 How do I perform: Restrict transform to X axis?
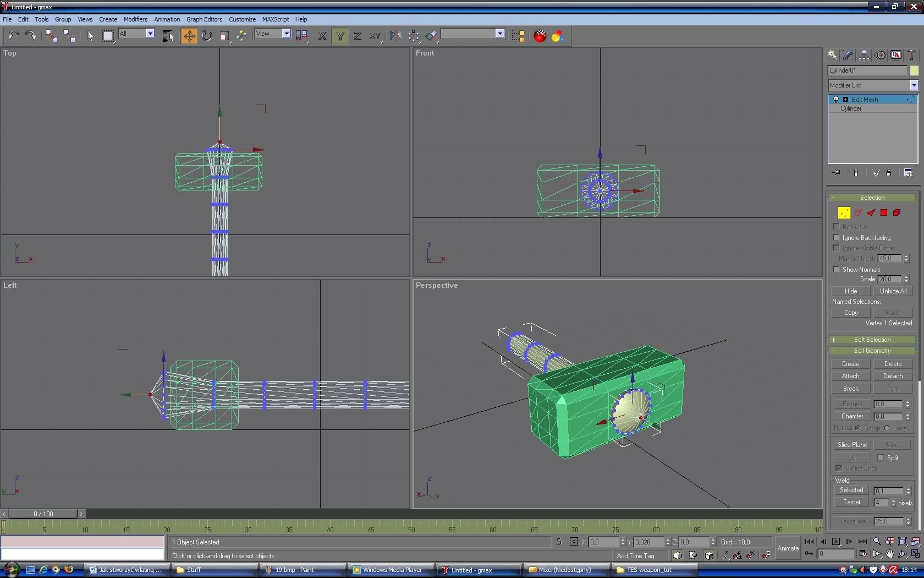322,36
